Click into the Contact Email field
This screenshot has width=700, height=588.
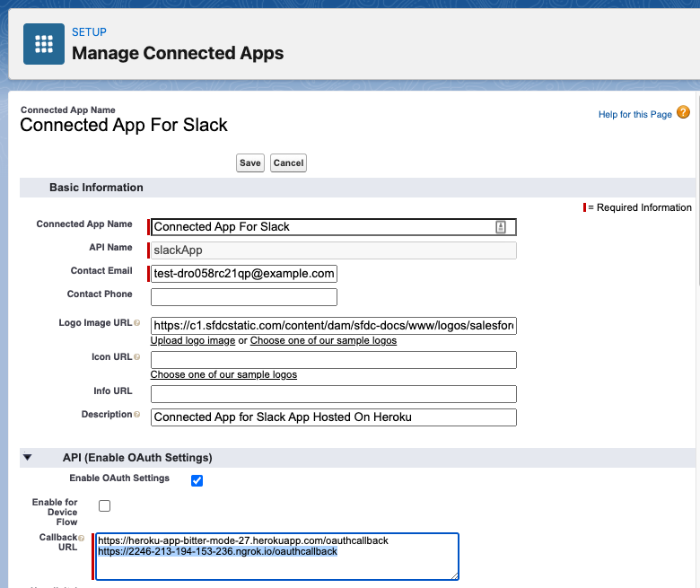244,274
